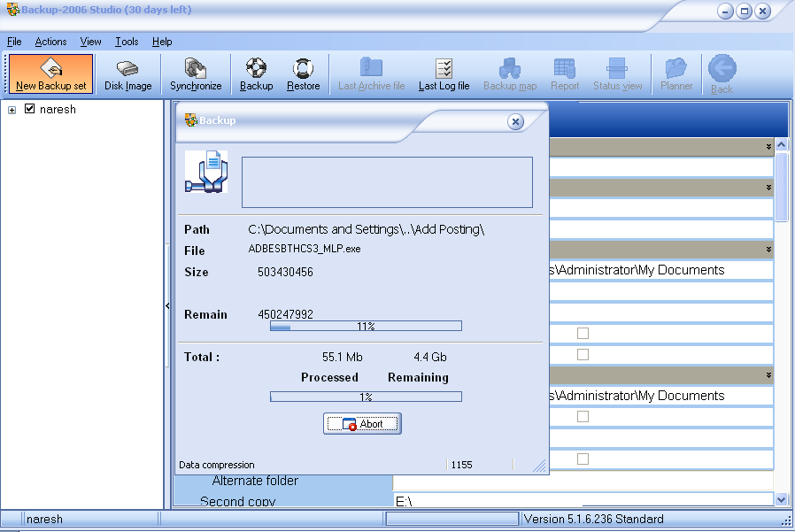Click the remain value 450247992
795x532 pixels.
tap(285, 314)
